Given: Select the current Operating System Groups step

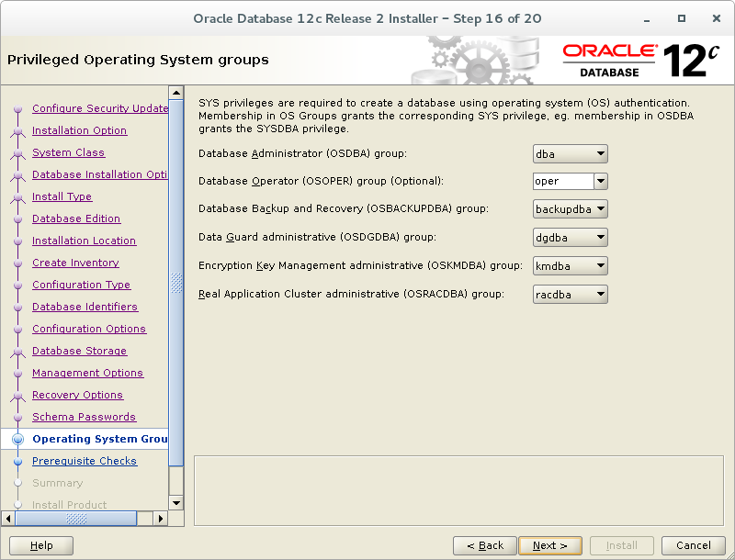Looking at the screenshot, I should click(x=100, y=439).
